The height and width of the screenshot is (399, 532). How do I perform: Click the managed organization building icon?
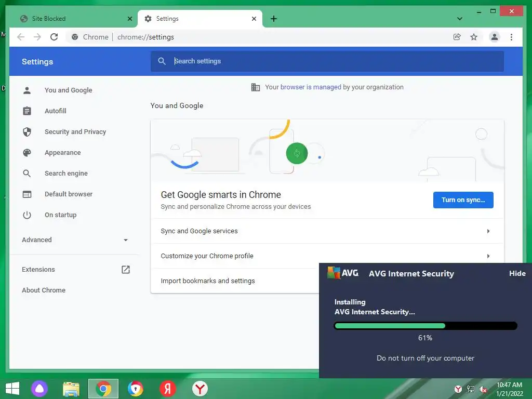click(256, 87)
